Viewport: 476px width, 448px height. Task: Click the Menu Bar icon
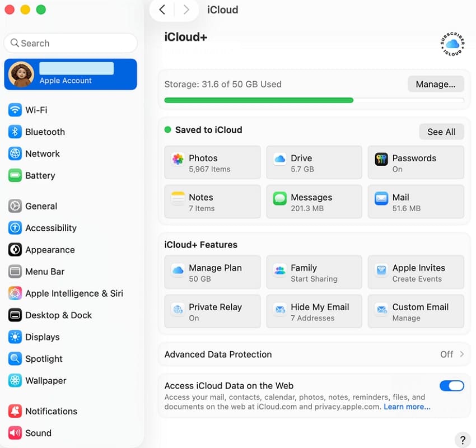click(15, 272)
